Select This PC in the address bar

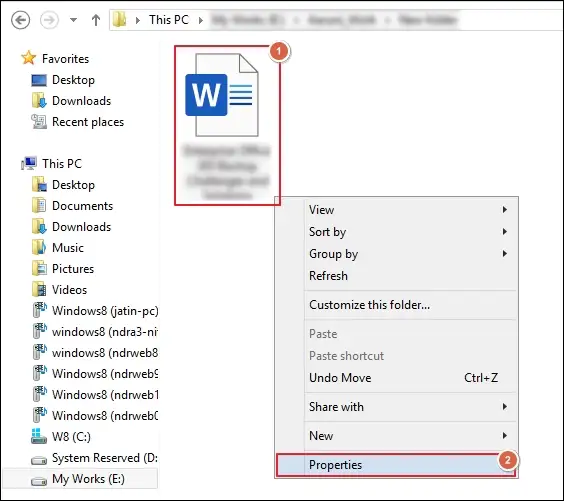pyautogui.click(x=169, y=20)
